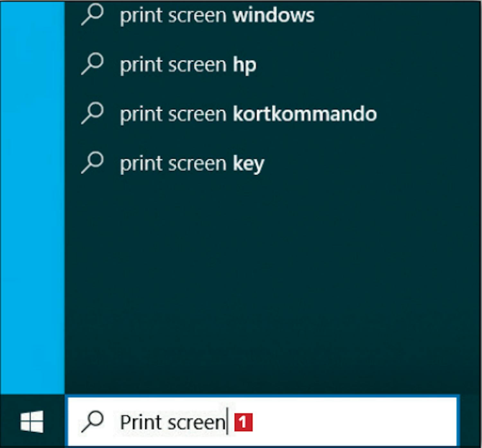Screen dimensions: 482x448
Task: Click the Print screen search input field
Action: [262, 421]
